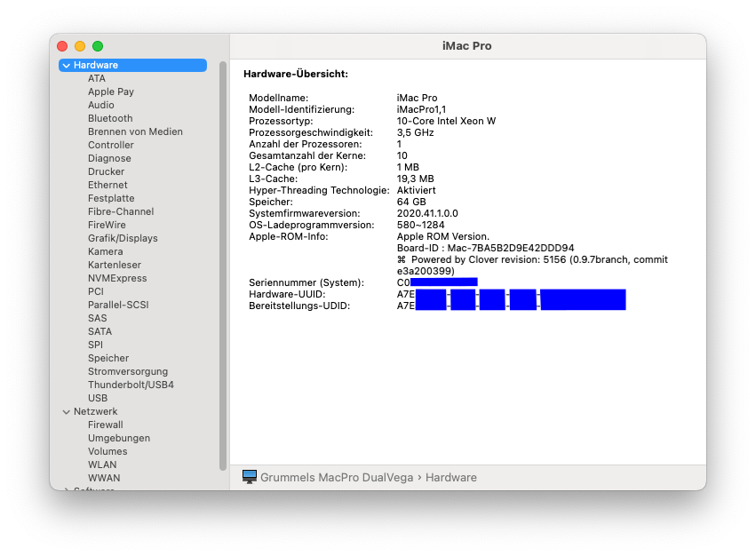Viewport: 756px width, 556px height.
Task: Select Volumes in the sidebar
Action: click(107, 452)
